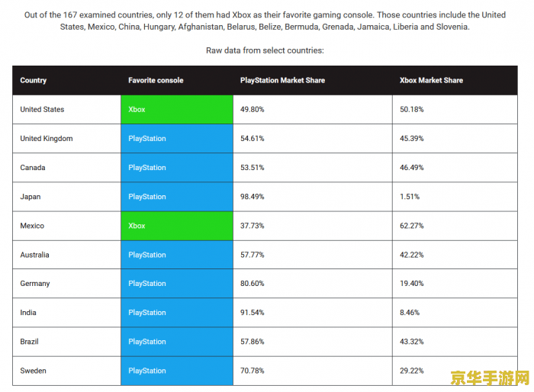Click the 8.46% Xbox share for India
Image resolution: width=534 pixels, height=392 pixels.
coord(410,313)
